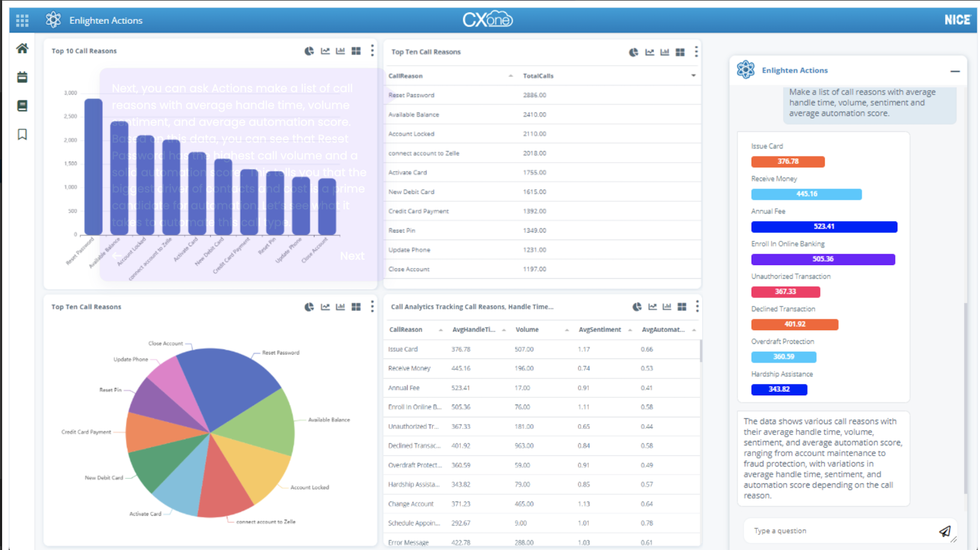Viewport: 980px width, 550px height.
Task: Switch Top 10 Call Reasons to pie chart
Action: [309, 51]
